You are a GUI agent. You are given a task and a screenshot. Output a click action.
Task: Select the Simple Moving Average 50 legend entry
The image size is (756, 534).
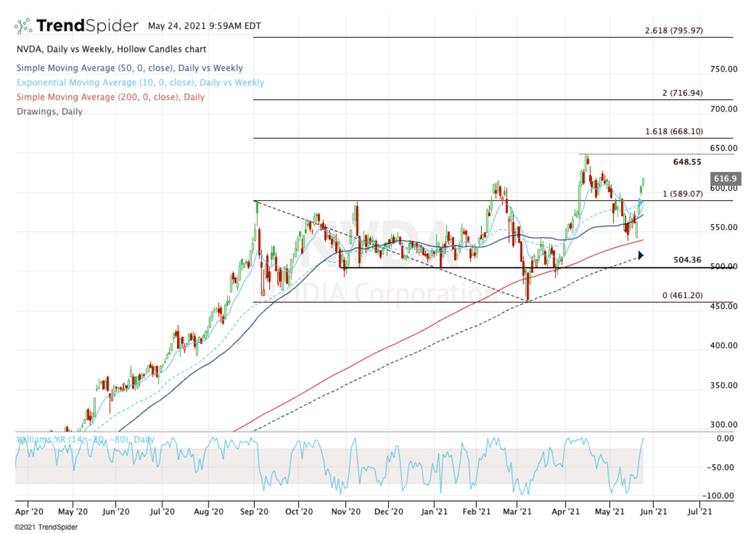click(x=129, y=68)
